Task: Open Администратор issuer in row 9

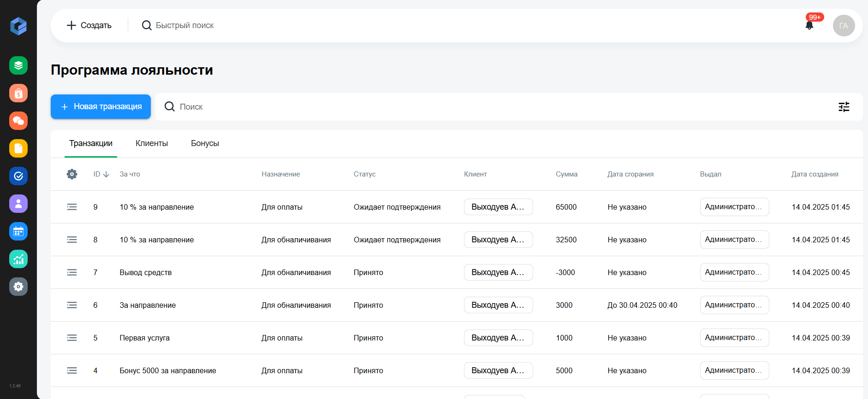Action: click(x=734, y=207)
